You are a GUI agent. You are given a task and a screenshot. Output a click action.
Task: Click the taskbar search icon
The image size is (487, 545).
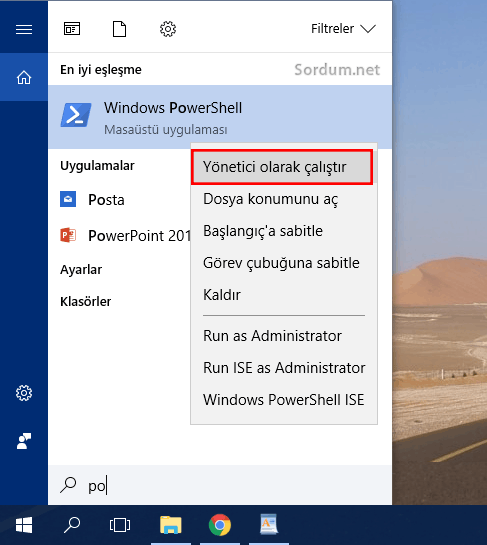tap(72, 525)
